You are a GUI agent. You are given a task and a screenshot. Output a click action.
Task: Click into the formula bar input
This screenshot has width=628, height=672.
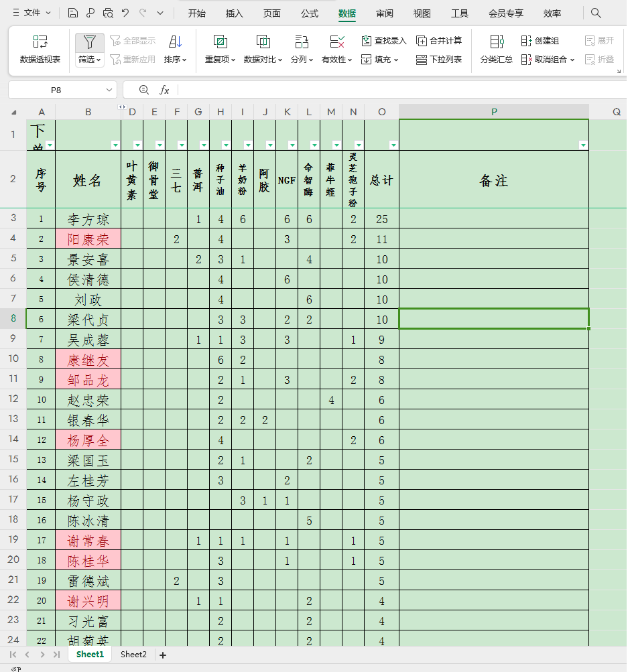pos(402,90)
